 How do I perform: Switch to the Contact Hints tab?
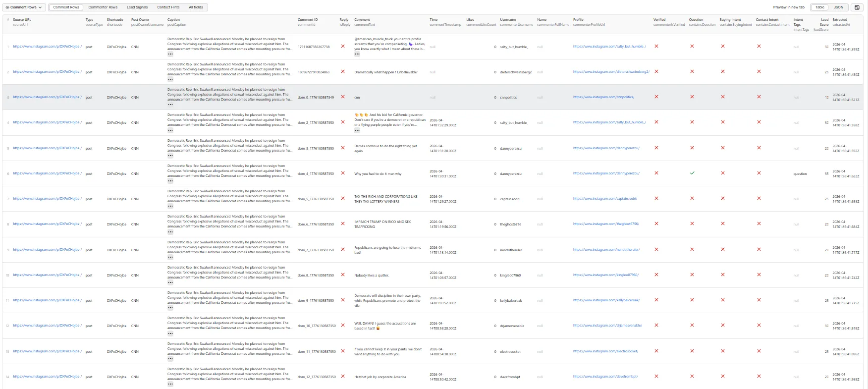point(168,7)
